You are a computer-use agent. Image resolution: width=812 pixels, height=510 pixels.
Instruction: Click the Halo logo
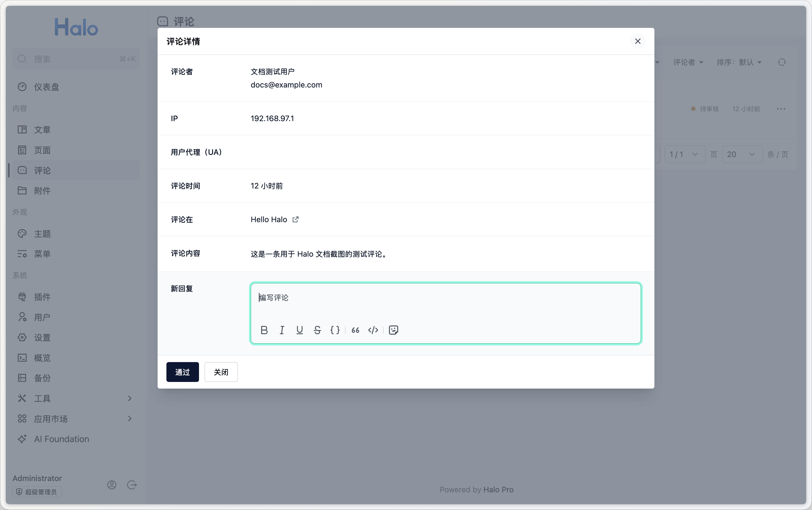(76, 27)
